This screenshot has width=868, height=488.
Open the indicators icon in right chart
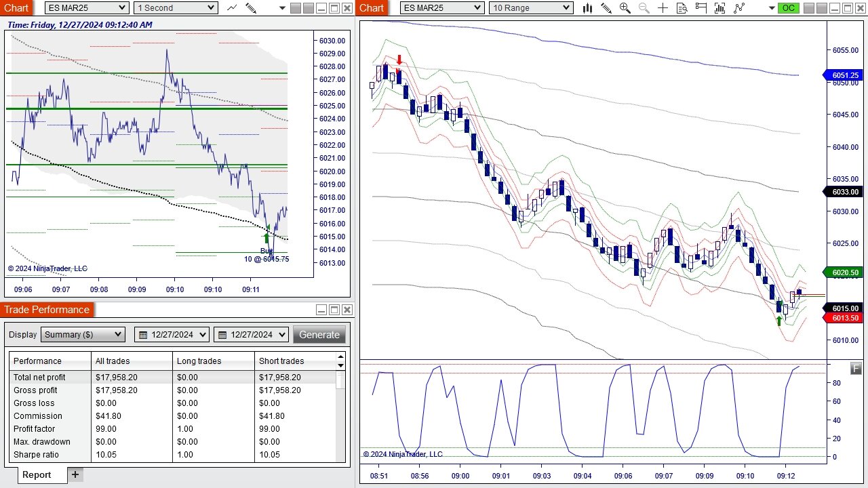(720, 8)
